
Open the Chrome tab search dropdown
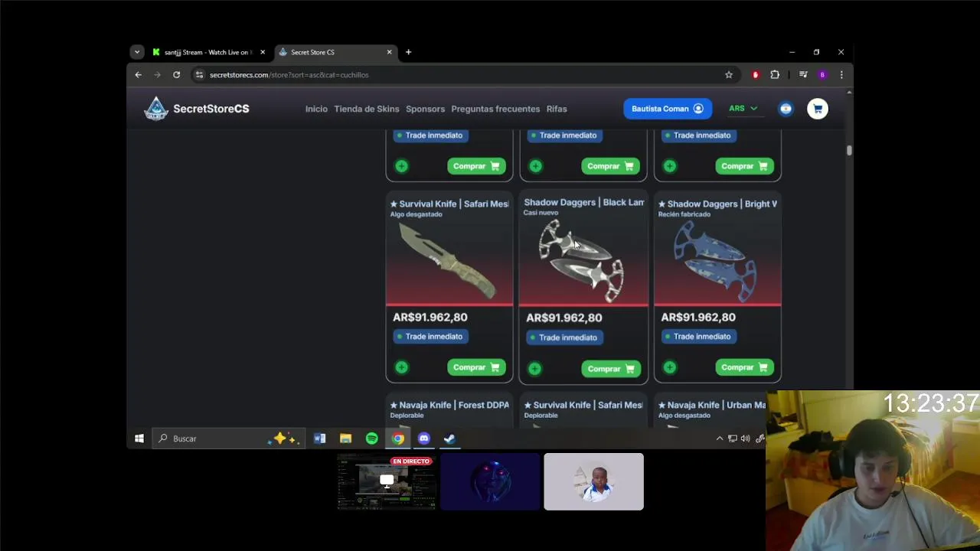point(137,52)
